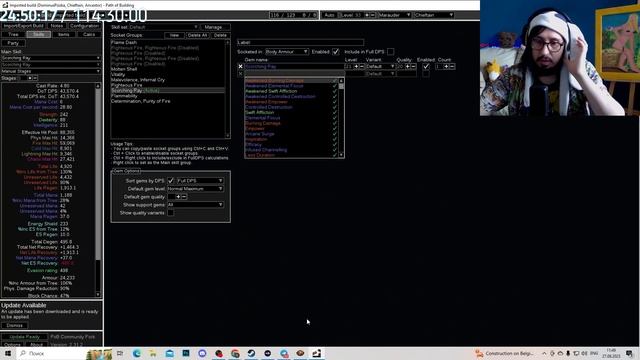
Task: Open the Socketed in Body Armour dropdown
Action: tap(287, 52)
